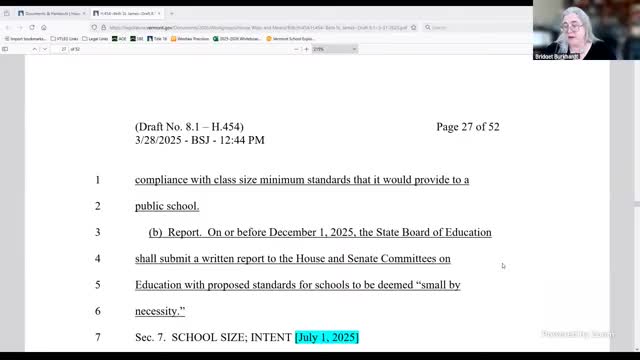Image resolution: width=640 pixels, height=360 pixels.
Task: Go to previous PDF page arrow
Action: coord(35,49)
